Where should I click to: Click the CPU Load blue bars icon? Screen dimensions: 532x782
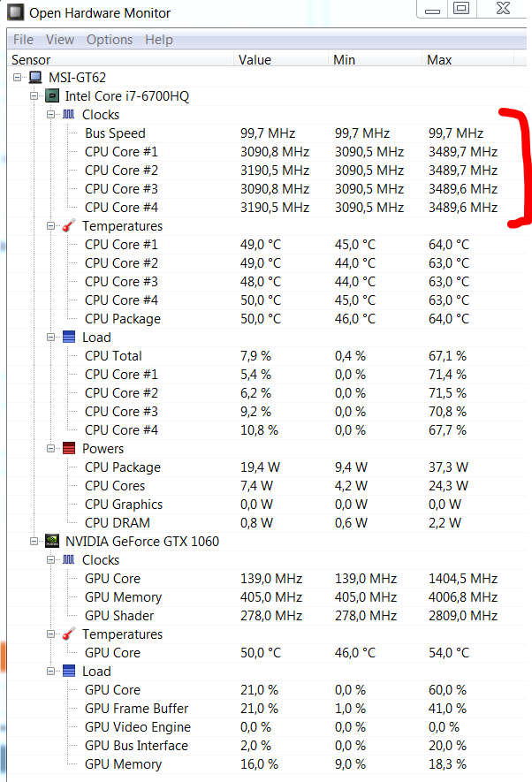click(x=69, y=338)
